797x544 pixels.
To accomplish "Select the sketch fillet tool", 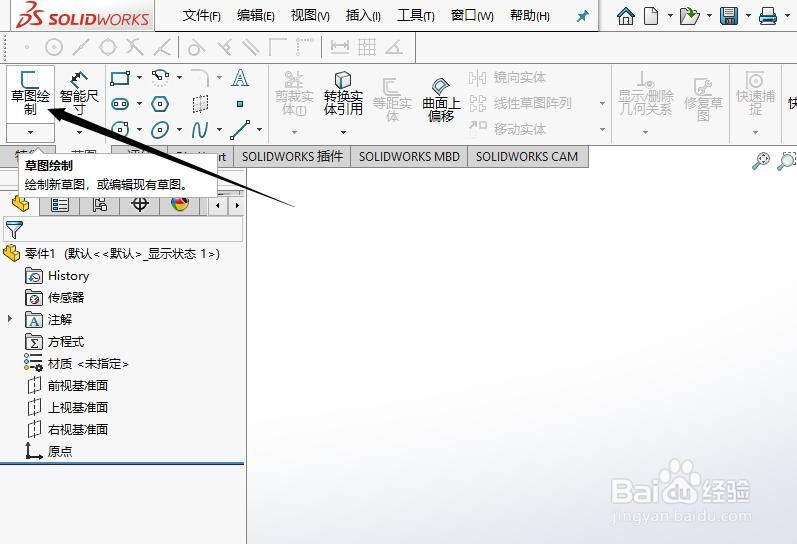I will click(x=200, y=78).
